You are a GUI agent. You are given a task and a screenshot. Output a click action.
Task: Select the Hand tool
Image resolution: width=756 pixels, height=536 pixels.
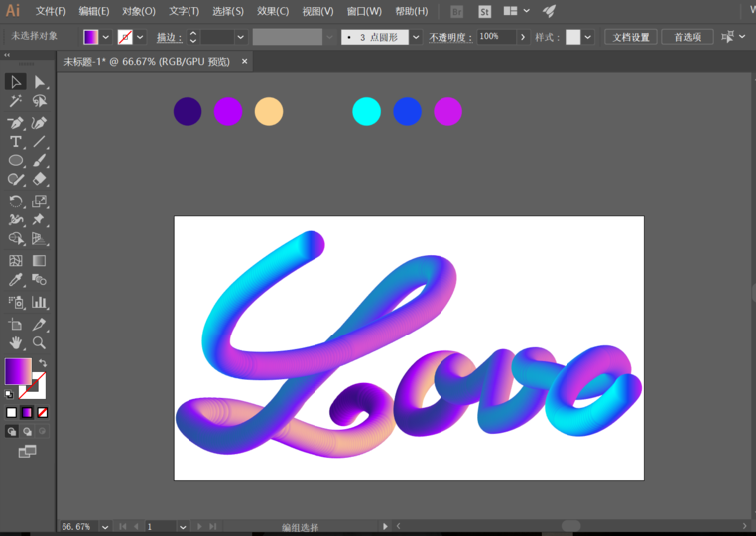click(16, 342)
